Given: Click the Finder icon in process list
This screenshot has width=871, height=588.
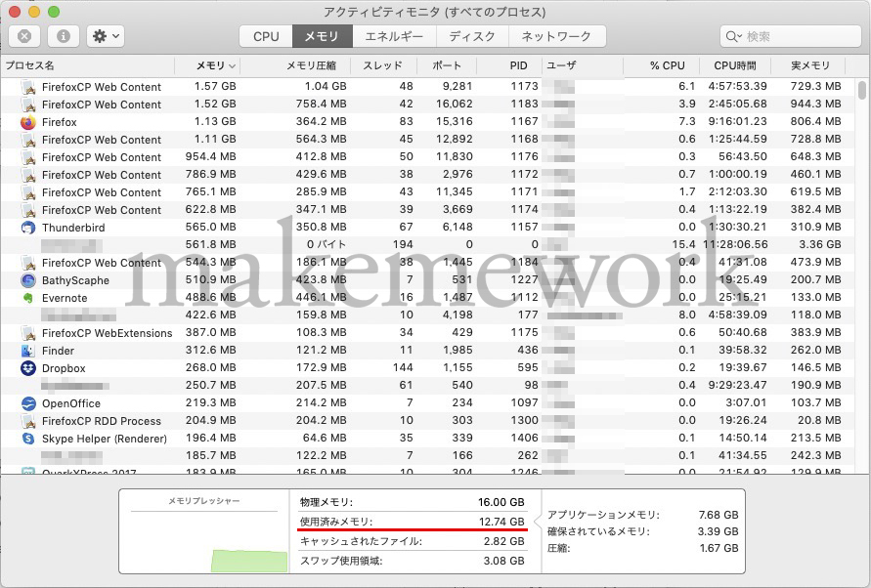Looking at the screenshot, I should (27, 351).
